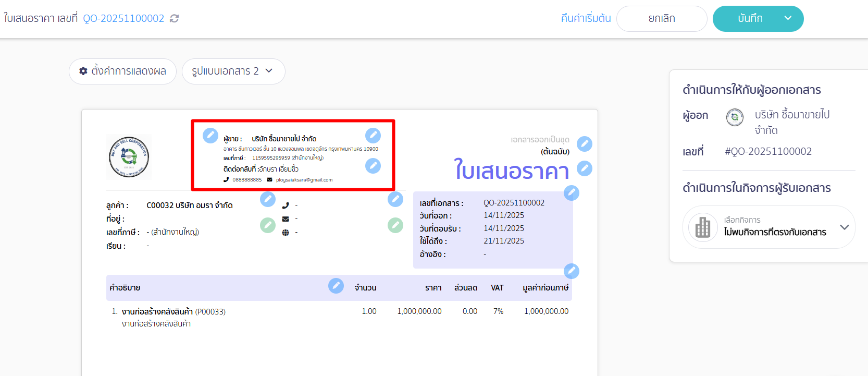This screenshot has width=868, height=376.
Task: Click the issuer company avatar beside ผู้ออก
Action: pyautogui.click(x=735, y=117)
